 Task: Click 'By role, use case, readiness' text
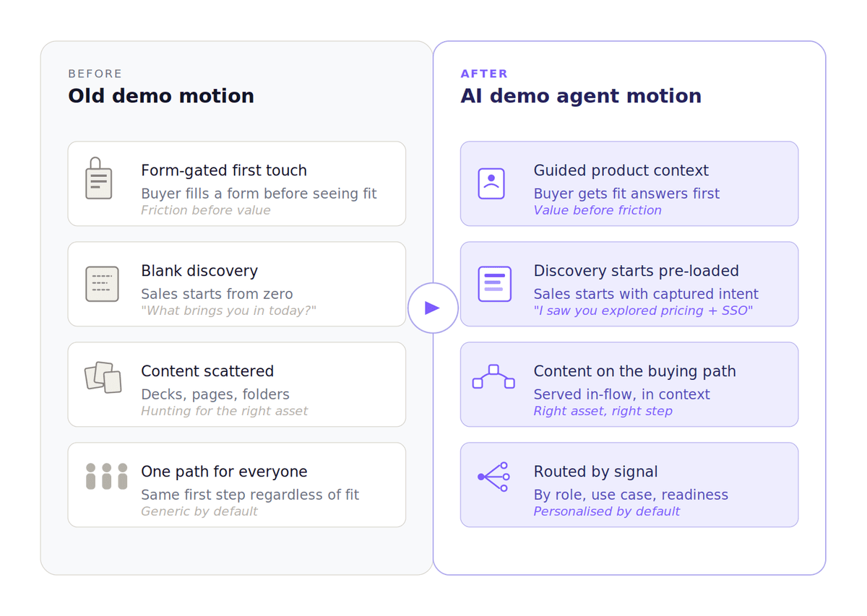pos(631,495)
